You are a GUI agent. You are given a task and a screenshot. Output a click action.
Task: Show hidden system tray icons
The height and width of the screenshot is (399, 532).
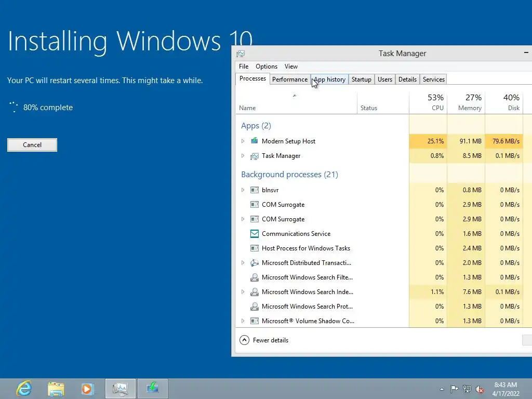click(442, 389)
